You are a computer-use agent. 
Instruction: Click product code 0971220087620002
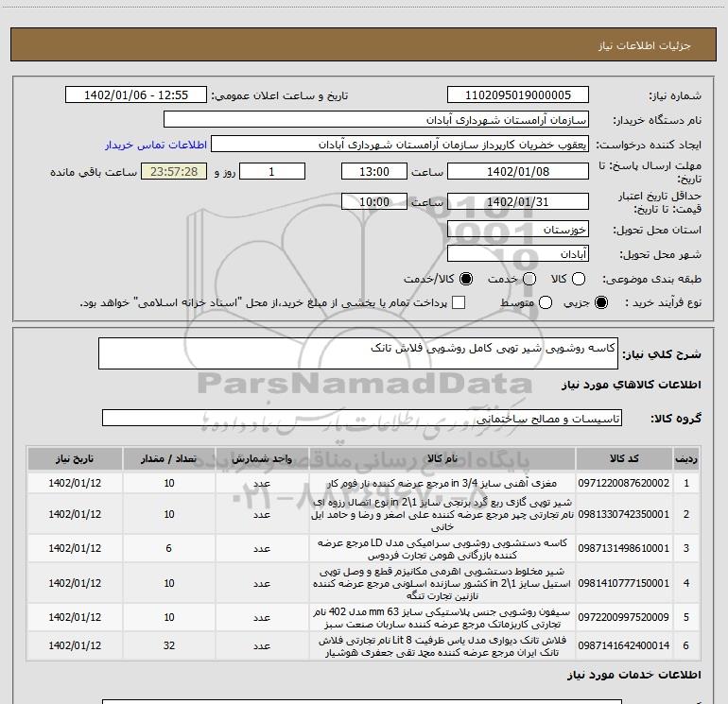(624, 483)
